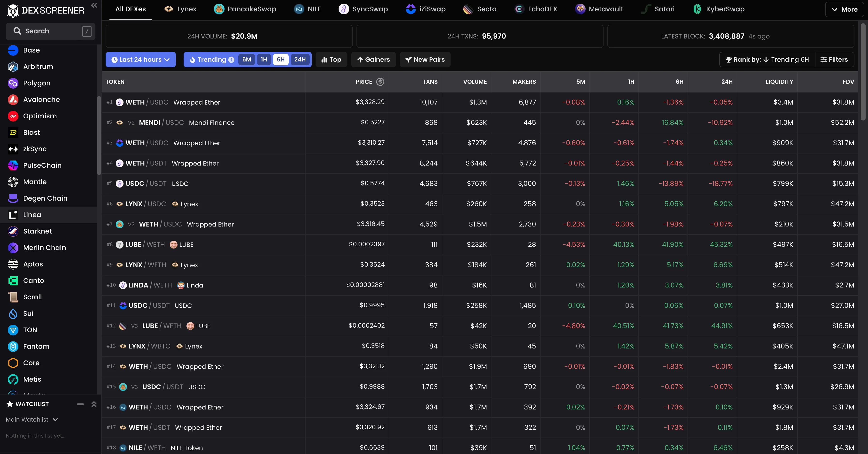Open the Main Watchlist dropdown
Screen dimensions: 868x454
32,419
